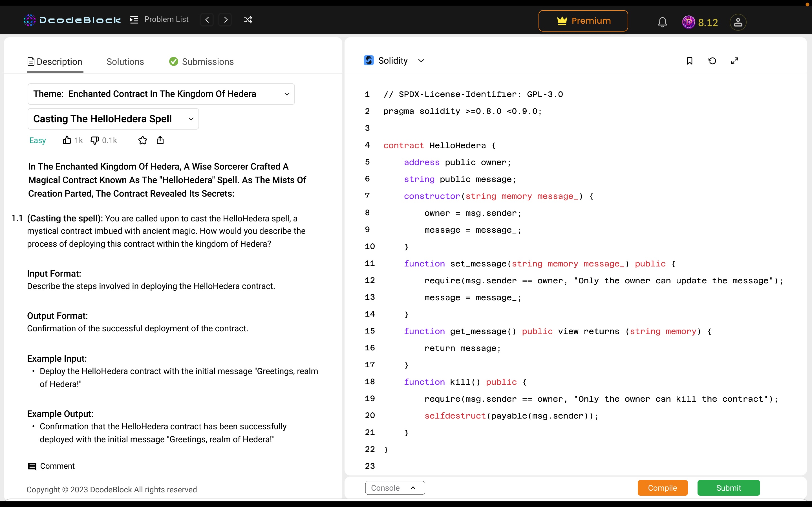This screenshot has height=507, width=812.
Task: Share the problem via the share icon
Action: (x=160, y=140)
